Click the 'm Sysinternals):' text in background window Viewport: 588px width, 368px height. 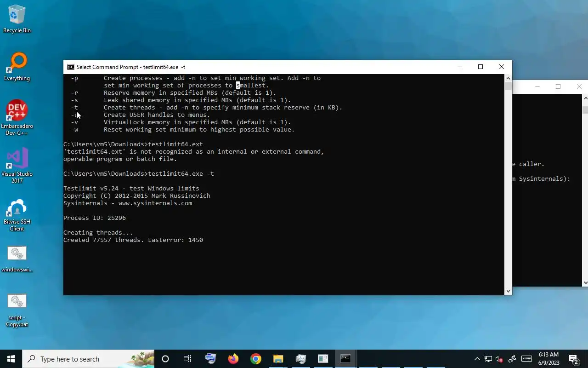tap(542, 178)
